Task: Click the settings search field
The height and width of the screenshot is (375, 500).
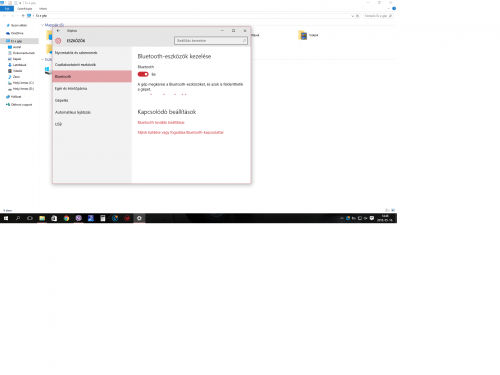Action: tap(211, 40)
